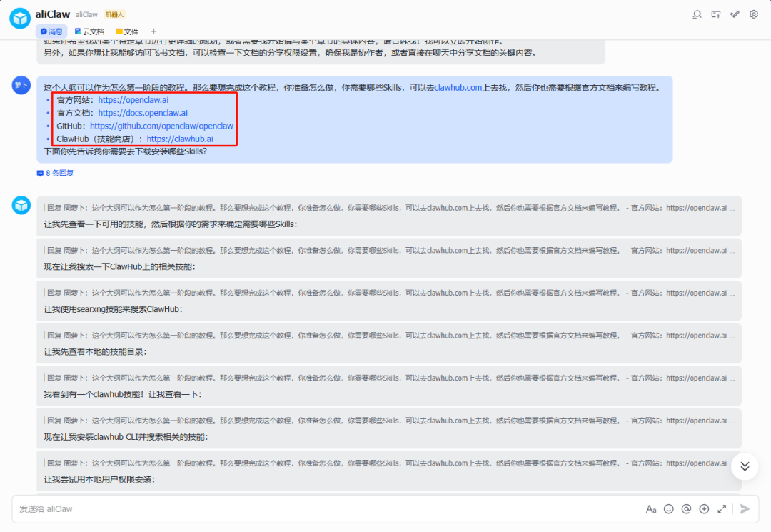771x532 pixels.
Task: Open the https://clawhub.ai link
Action: (x=180, y=139)
